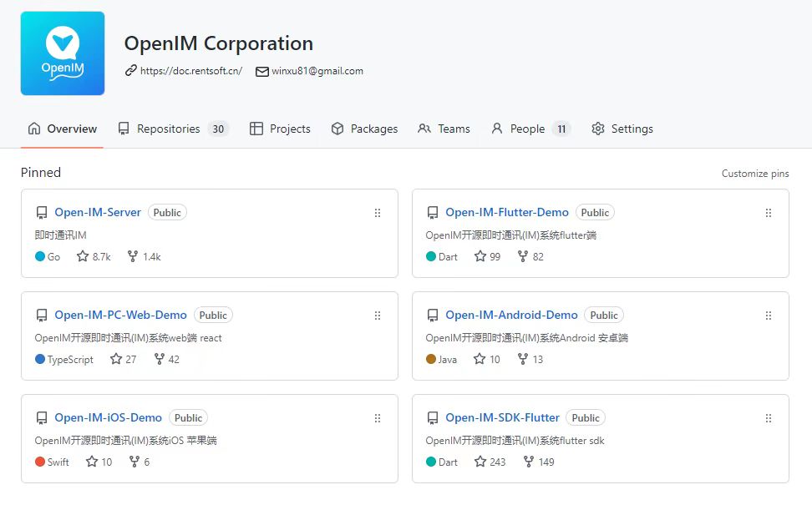Open the Projects tab

coord(280,129)
